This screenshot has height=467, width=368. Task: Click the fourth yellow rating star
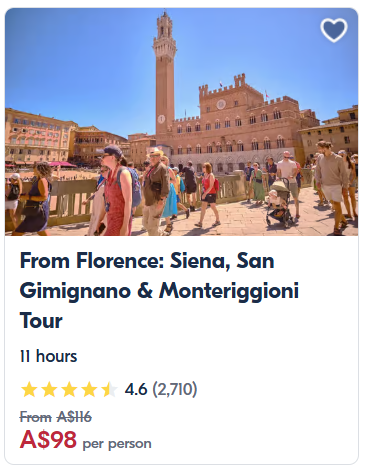(89, 389)
